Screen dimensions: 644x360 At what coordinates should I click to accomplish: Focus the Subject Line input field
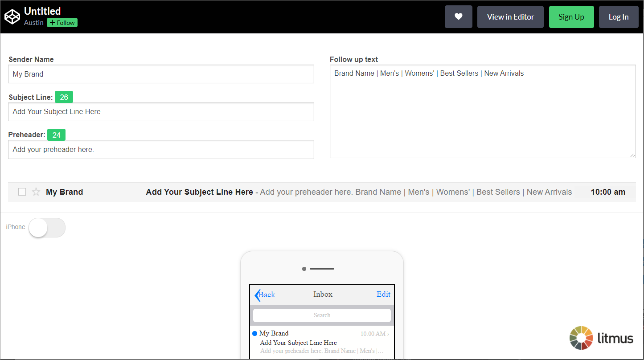(x=161, y=112)
